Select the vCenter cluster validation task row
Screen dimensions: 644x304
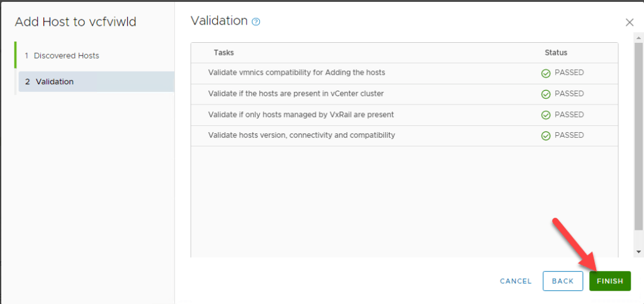tap(296, 94)
